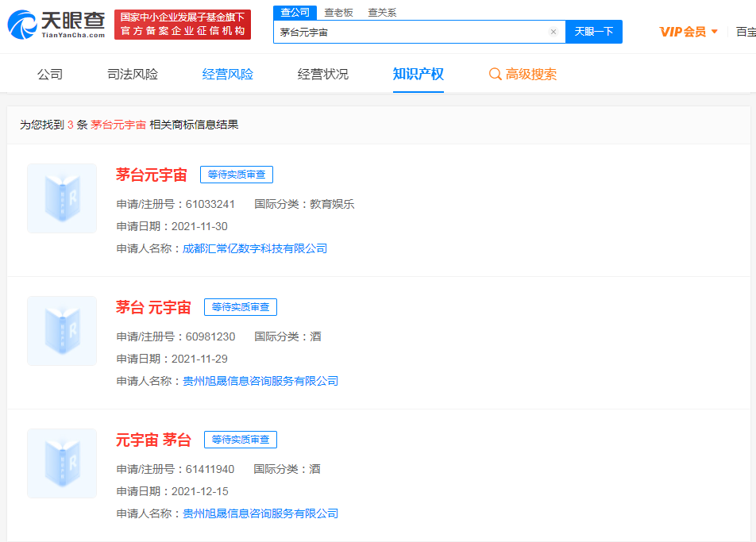Open the 经营状况 tab
Viewport: 756px width, 542px height.
tap(323, 74)
